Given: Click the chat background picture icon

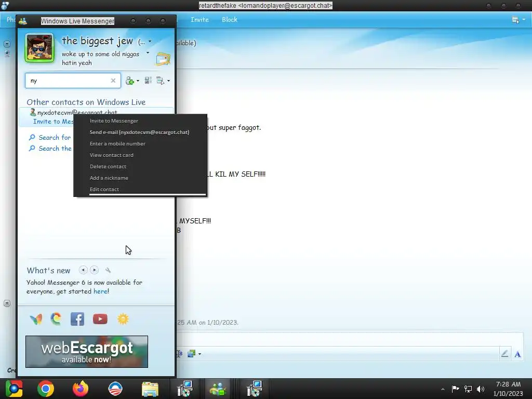Looking at the screenshot, I should (191, 354).
